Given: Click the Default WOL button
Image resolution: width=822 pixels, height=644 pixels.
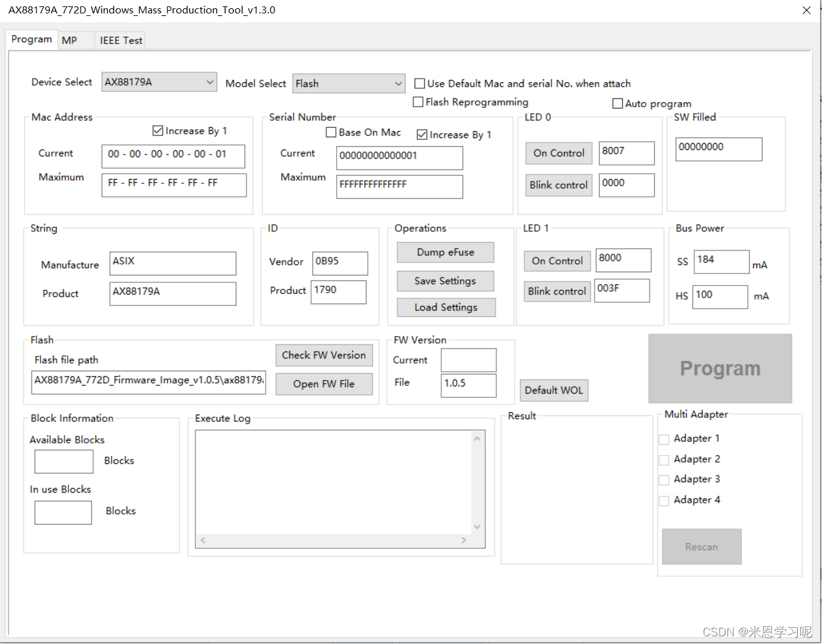Looking at the screenshot, I should pyautogui.click(x=554, y=390).
